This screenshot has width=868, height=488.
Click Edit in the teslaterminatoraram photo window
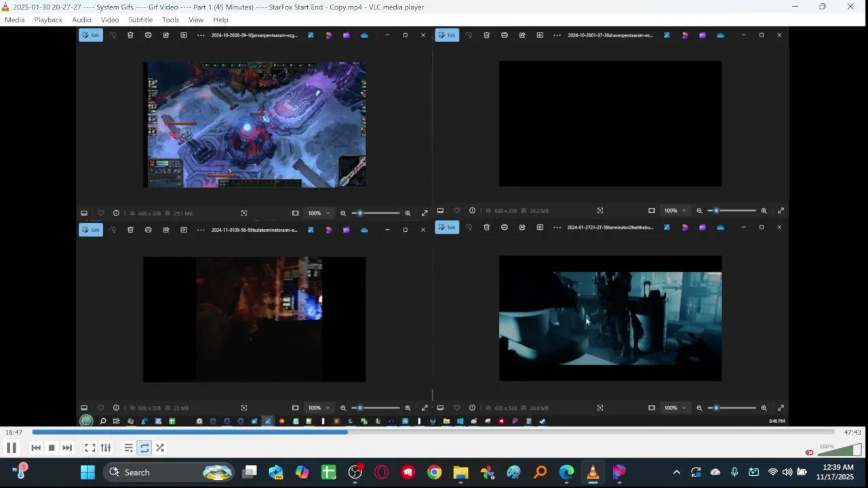click(91, 230)
